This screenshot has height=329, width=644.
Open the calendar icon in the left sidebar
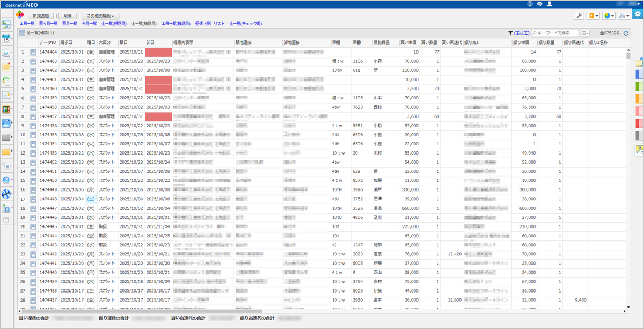pyautogui.click(x=6, y=39)
